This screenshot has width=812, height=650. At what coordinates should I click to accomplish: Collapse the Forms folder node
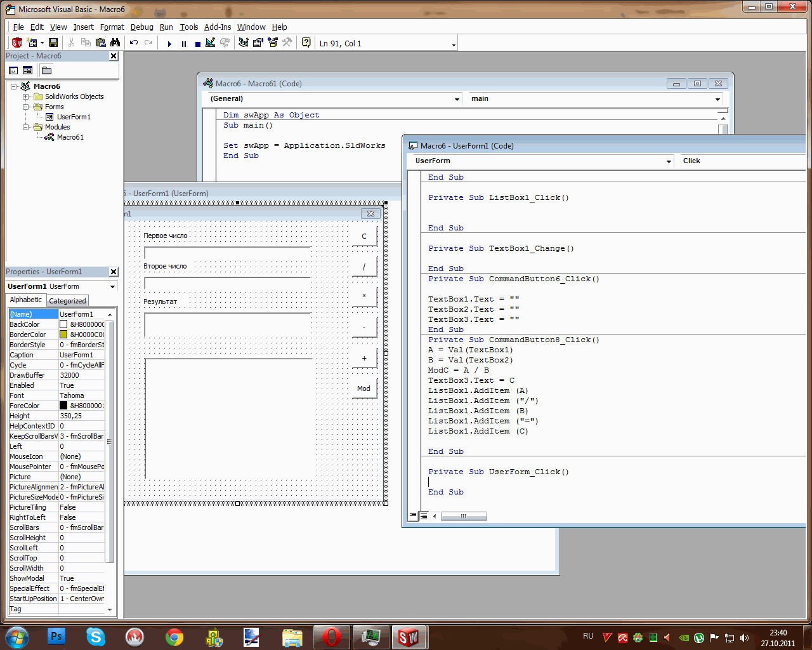26,107
